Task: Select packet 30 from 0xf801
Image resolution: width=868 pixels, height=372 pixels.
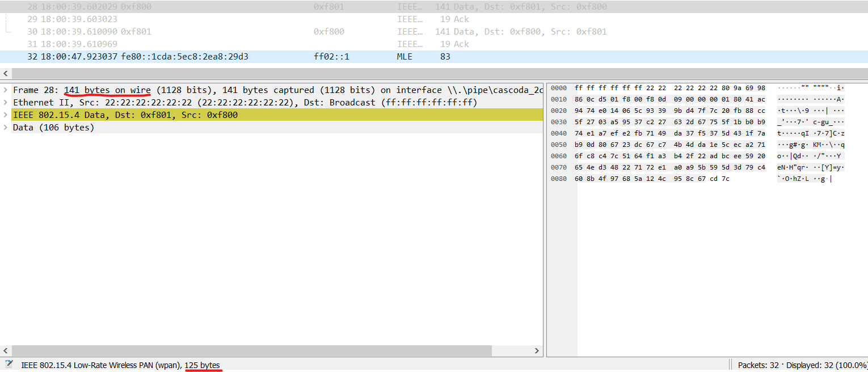Action: pyautogui.click(x=434, y=32)
